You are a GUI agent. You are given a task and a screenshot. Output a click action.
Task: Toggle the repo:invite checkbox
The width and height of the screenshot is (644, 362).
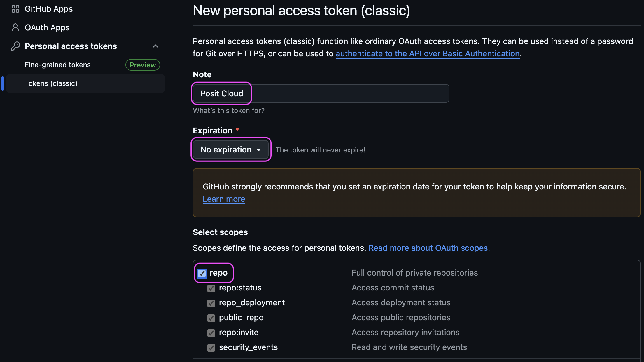coord(211,333)
